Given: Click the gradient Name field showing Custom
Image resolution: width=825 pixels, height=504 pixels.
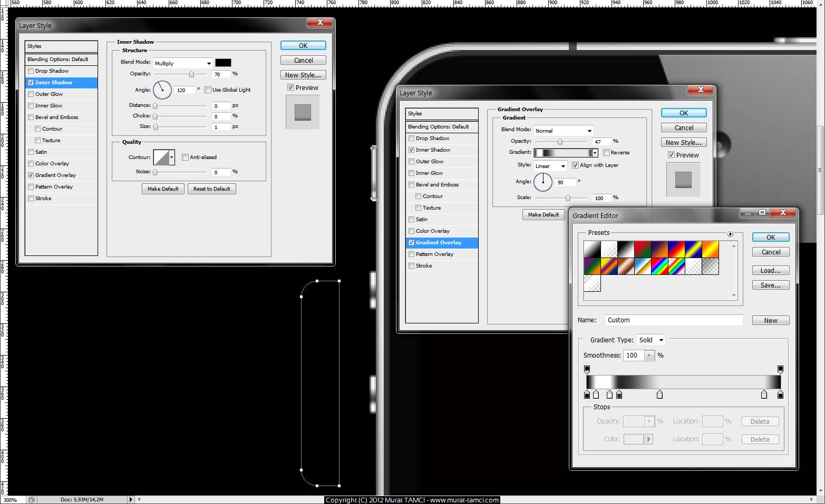Looking at the screenshot, I should [674, 320].
